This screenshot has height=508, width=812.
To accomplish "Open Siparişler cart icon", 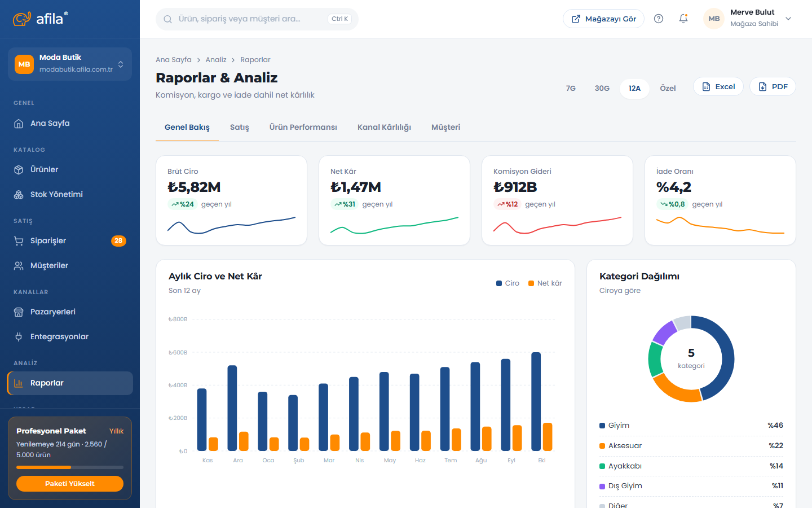I will pyautogui.click(x=19, y=241).
